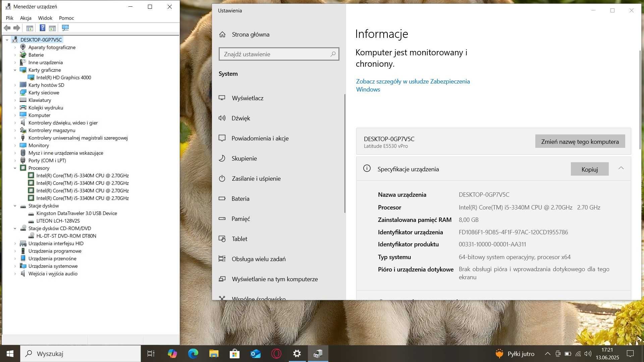Click the Back arrow in Device Manager toolbar
644x362 pixels.
click(7, 28)
